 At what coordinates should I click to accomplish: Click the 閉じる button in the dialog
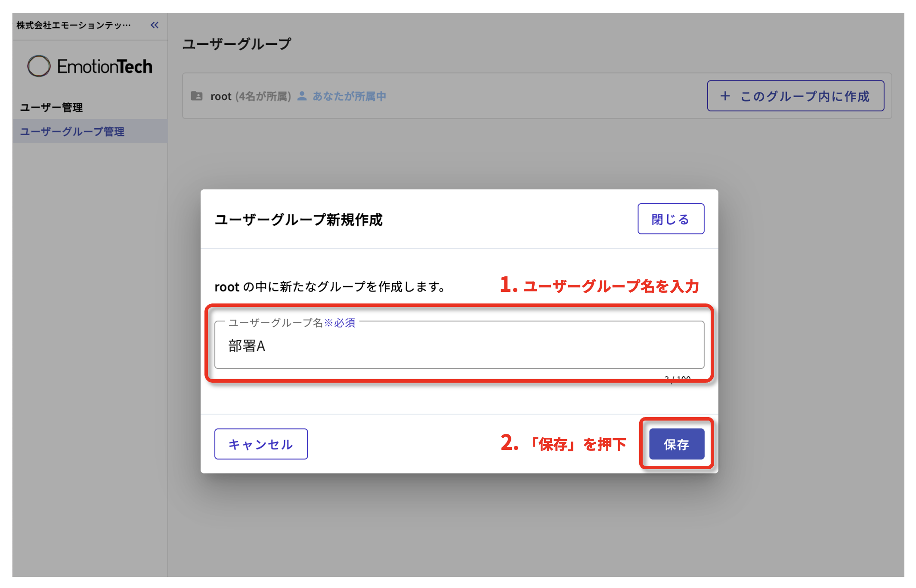pyautogui.click(x=671, y=219)
